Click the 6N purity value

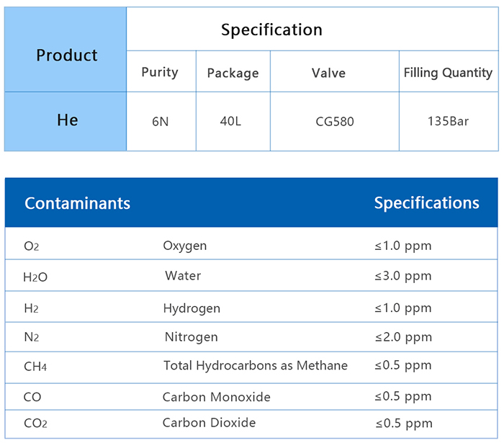160,121
